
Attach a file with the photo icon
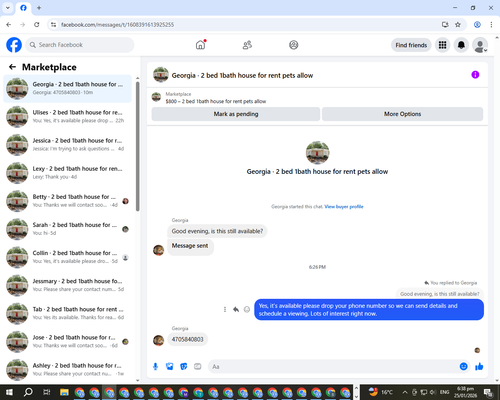170,367
